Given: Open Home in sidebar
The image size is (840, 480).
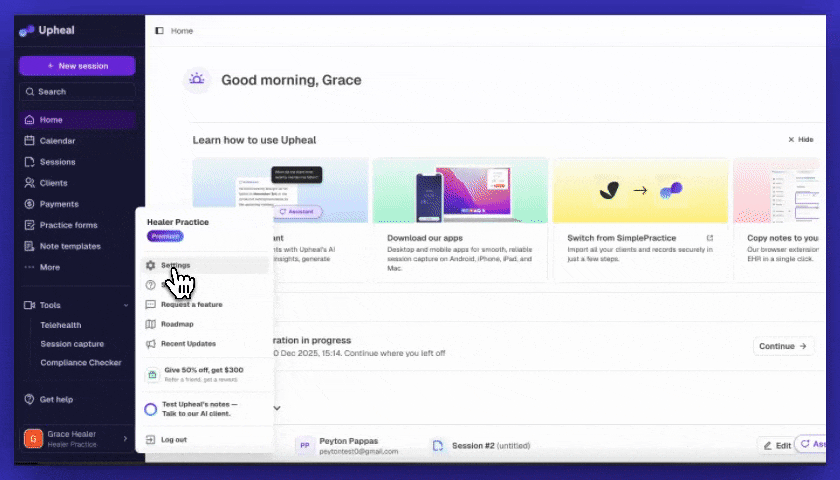Looking at the screenshot, I should coord(77,120).
